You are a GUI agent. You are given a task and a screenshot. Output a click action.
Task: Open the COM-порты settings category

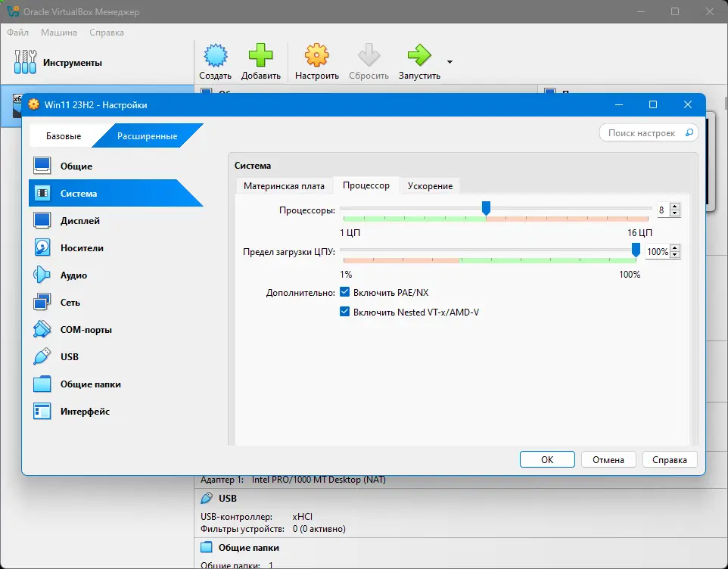(x=116, y=329)
